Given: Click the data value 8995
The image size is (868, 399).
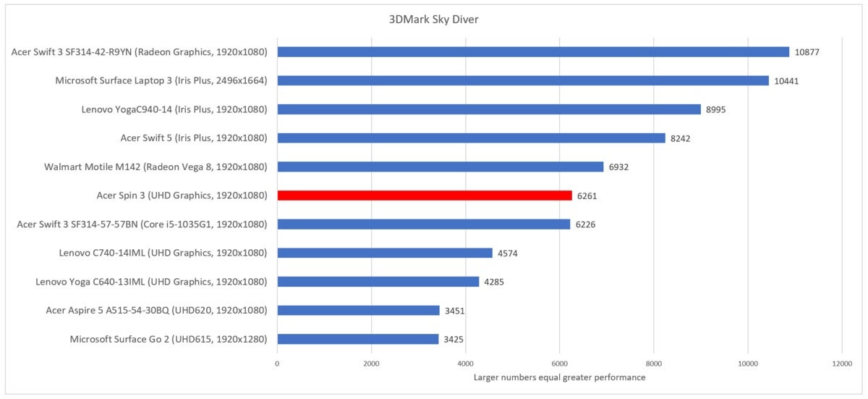Looking at the screenshot, I should click(x=716, y=109).
